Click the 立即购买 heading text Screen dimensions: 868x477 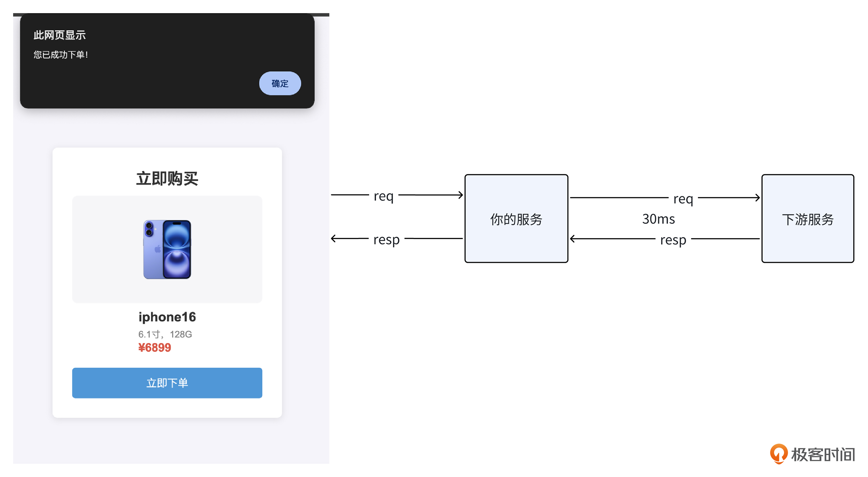pyautogui.click(x=167, y=178)
